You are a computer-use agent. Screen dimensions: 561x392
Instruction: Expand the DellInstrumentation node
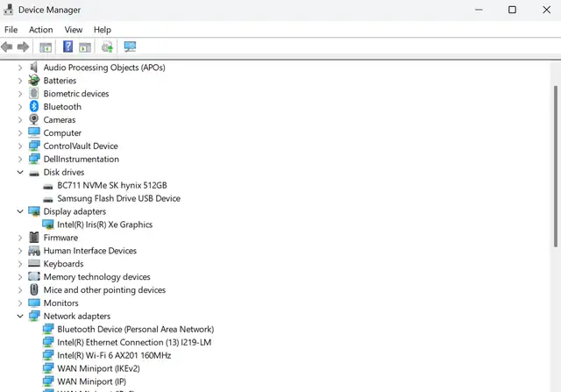coord(20,159)
